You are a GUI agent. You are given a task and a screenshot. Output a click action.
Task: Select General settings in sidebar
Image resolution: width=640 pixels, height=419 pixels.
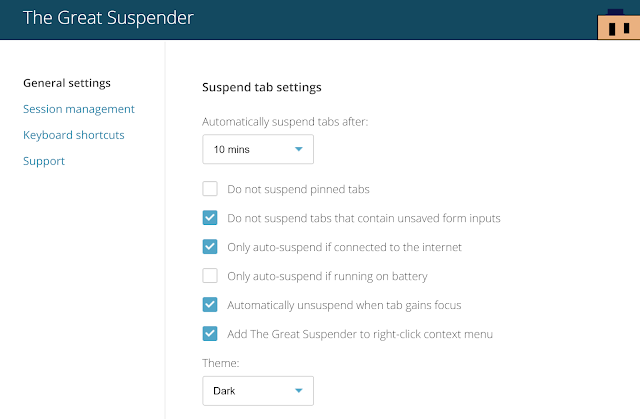click(67, 83)
